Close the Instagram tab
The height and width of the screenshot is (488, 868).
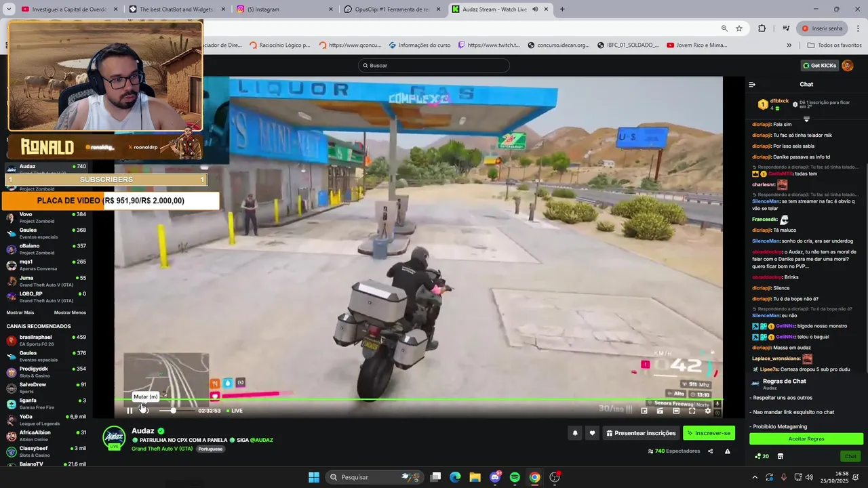point(331,9)
